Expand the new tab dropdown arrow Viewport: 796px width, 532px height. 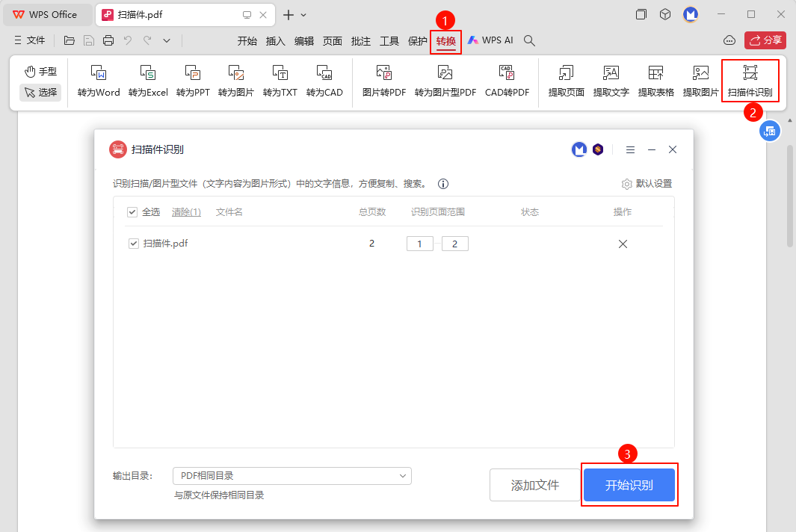pyautogui.click(x=303, y=15)
